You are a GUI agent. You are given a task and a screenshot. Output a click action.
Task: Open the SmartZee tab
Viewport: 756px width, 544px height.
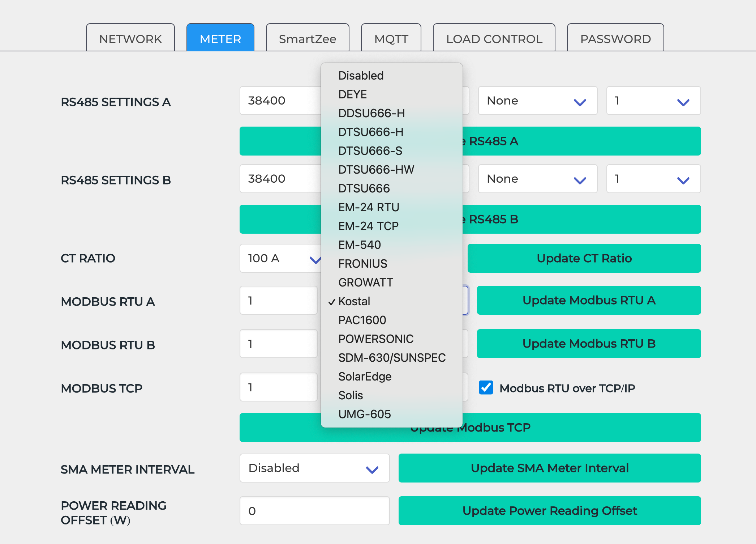[x=307, y=38]
